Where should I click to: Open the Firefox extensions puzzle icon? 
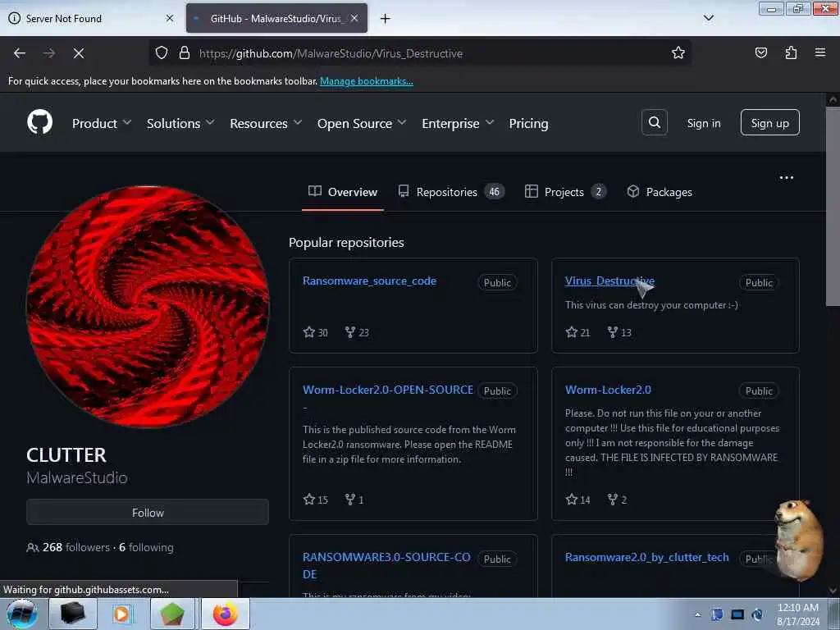(791, 52)
